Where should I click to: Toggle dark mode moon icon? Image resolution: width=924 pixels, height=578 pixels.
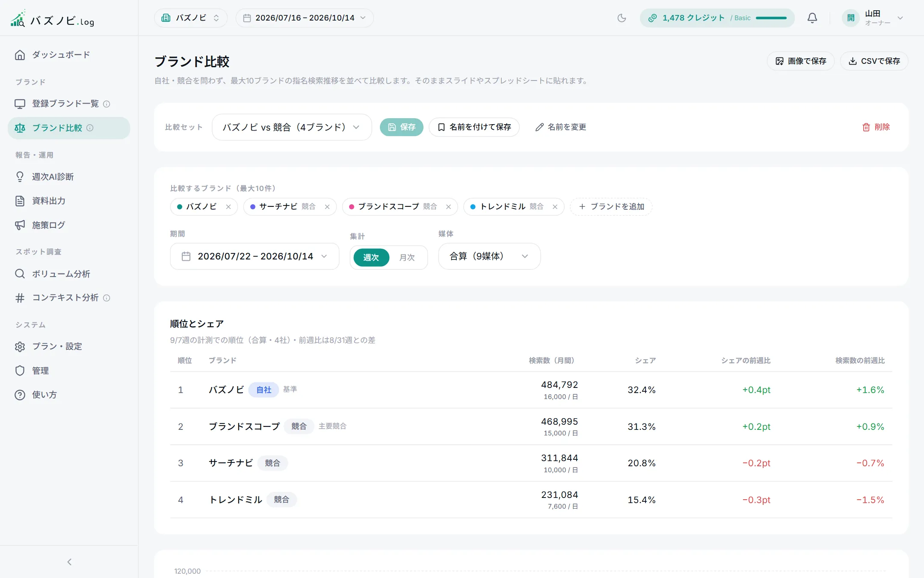click(x=622, y=18)
